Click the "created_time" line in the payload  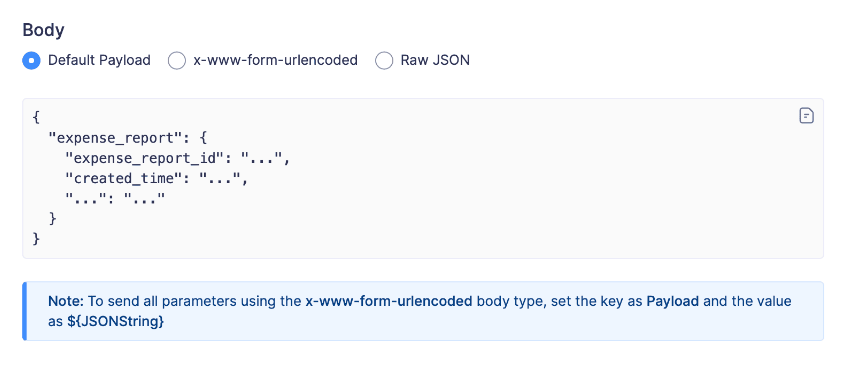tap(157, 179)
